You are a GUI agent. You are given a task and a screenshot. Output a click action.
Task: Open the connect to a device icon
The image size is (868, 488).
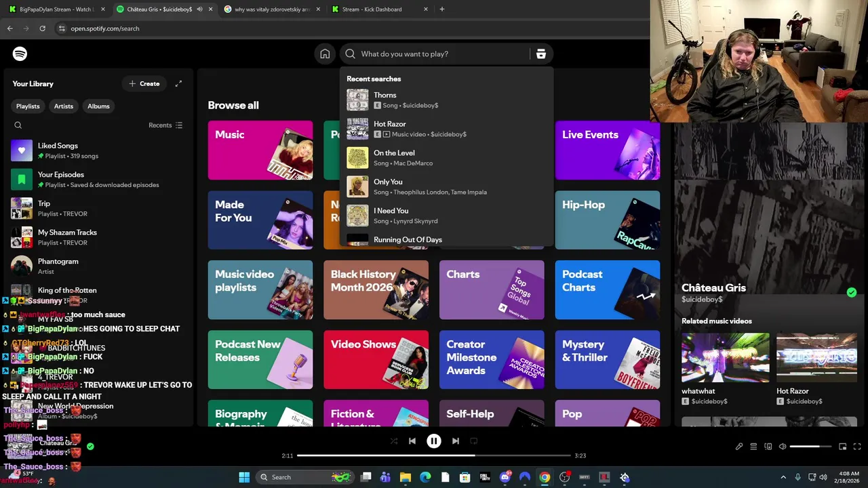[x=768, y=447]
